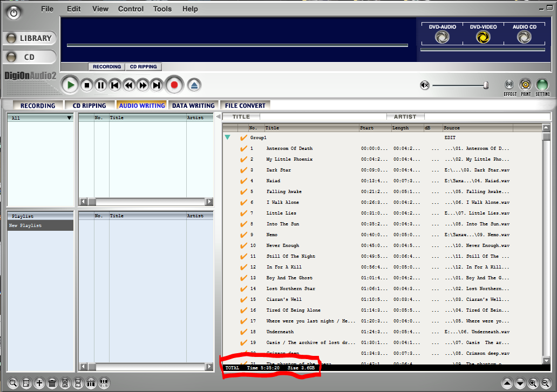Open the Effect panel icon
The height and width of the screenshot is (392, 557).
click(509, 85)
